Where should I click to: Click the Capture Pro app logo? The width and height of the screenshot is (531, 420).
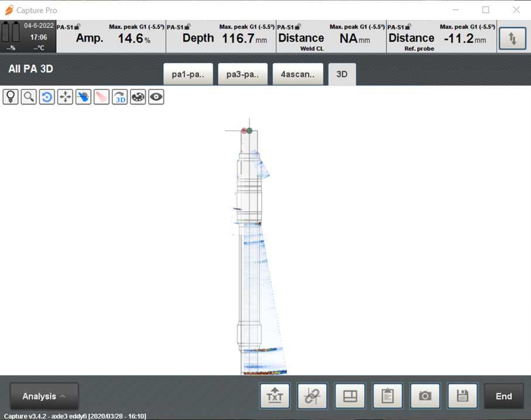point(9,10)
